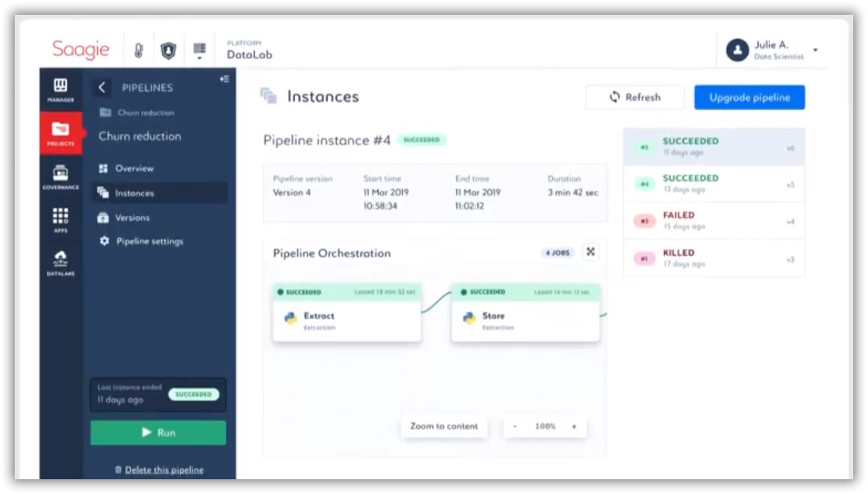Expand the user account dropdown arrow
Screen dimensions: 868x494
coord(816,50)
